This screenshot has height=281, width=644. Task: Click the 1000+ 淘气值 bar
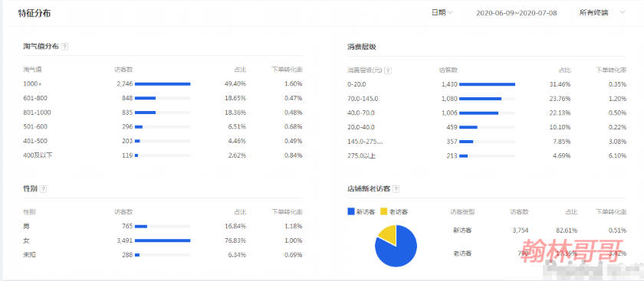(x=163, y=84)
